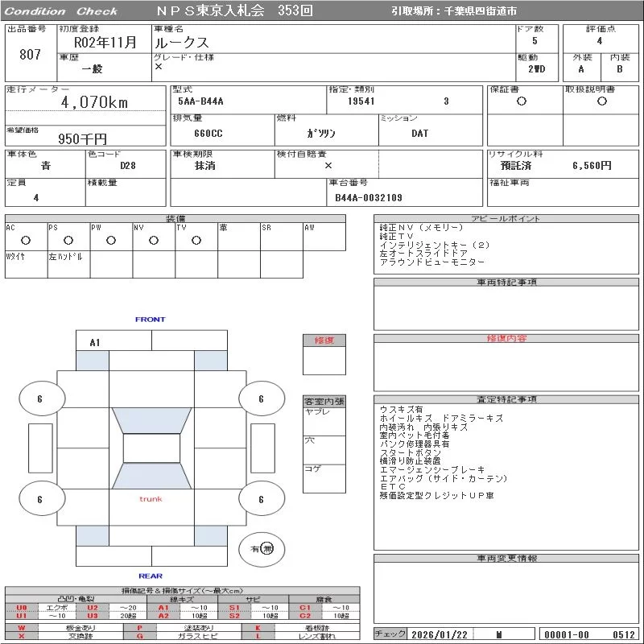Screen dimensions: 644x644
Task: Click the red U0 damage code cell
Action: click(22, 608)
